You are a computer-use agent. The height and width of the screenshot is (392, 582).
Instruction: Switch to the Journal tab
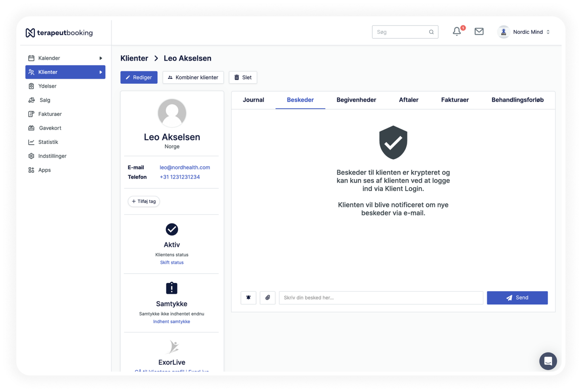coord(253,100)
